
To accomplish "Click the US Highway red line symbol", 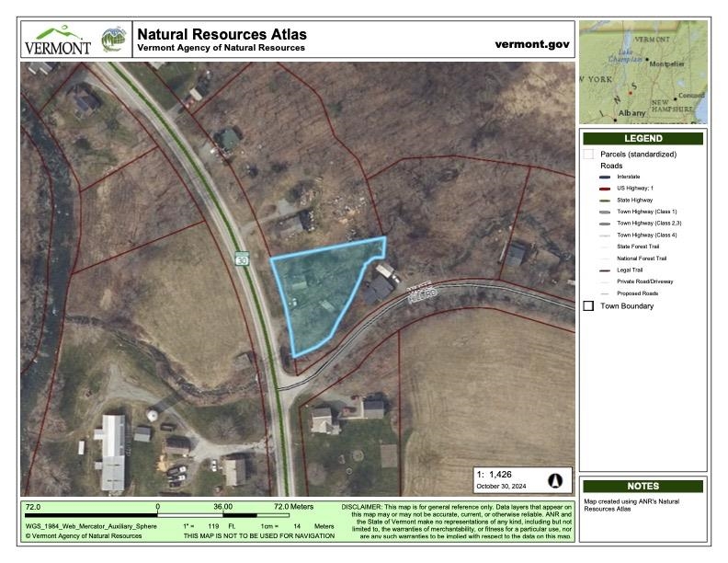I will [603, 188].
